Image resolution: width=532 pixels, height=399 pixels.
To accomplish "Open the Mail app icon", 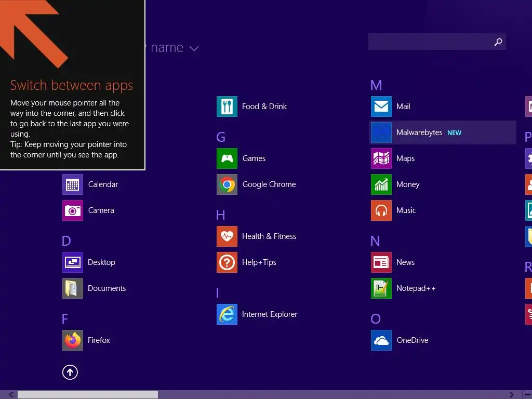I will pyautogui.click(x=381, y=107).
